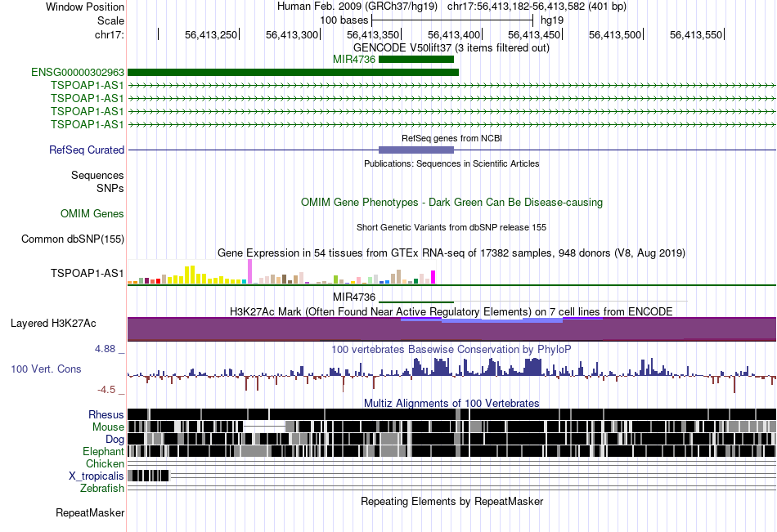This screenshot has width=777, height=532.
Task: Click the MIR4736 label below GTEx chart
Action: coord(354,297)
